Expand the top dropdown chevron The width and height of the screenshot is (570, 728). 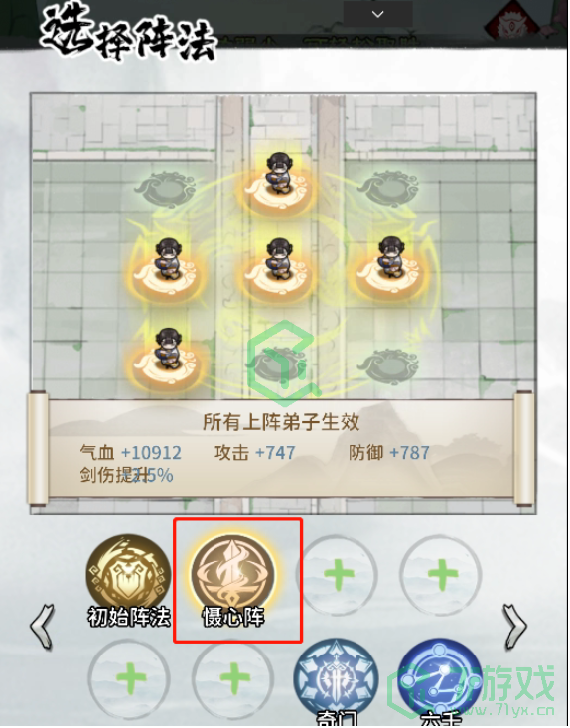[x=377, y=14]
